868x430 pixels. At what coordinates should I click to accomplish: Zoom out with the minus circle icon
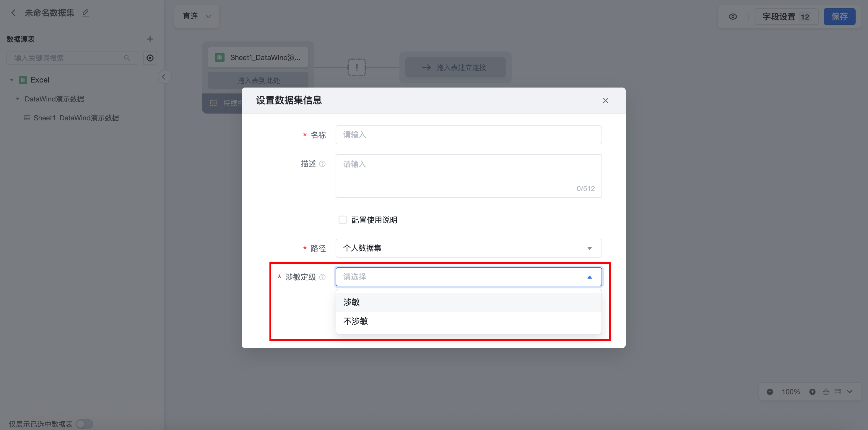tap(770, 392)
